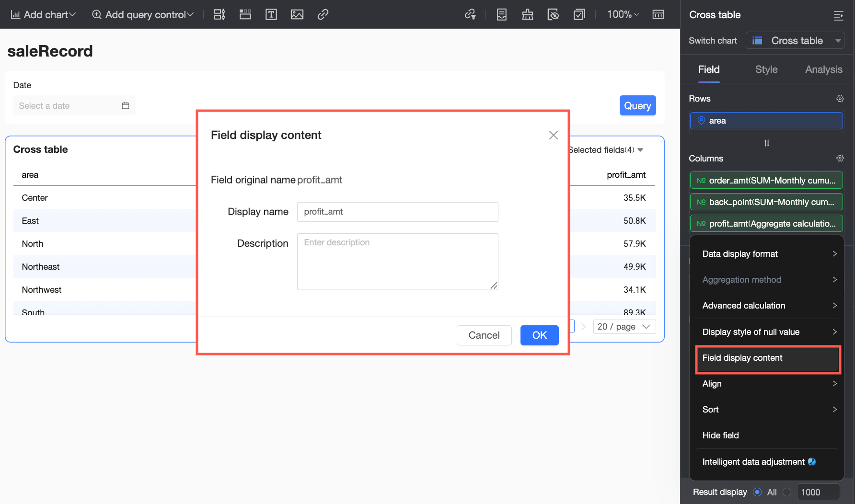
Task: Click the text box toolbar icon
Action: pos(271,14)
